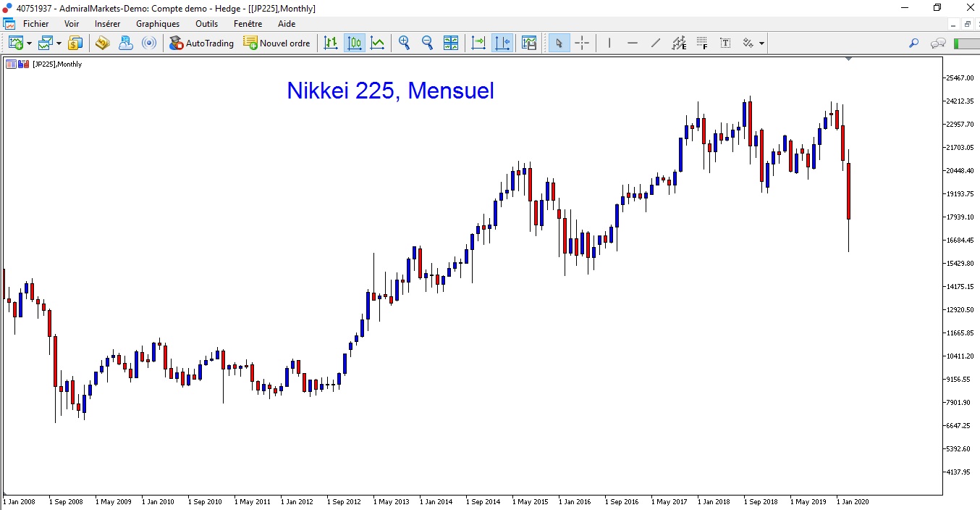
Task: Open the Voir menu
Action: pos(72,24)
